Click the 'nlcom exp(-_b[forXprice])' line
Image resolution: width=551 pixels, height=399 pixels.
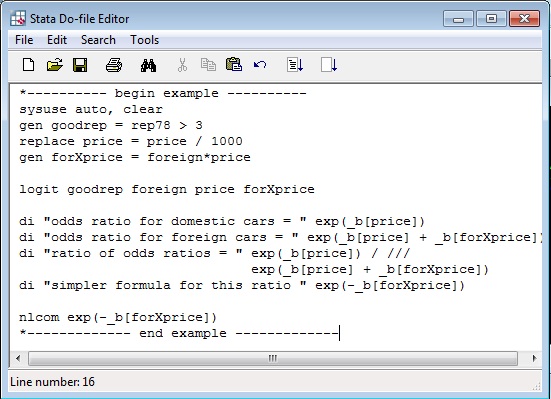(x=118, y=317)
